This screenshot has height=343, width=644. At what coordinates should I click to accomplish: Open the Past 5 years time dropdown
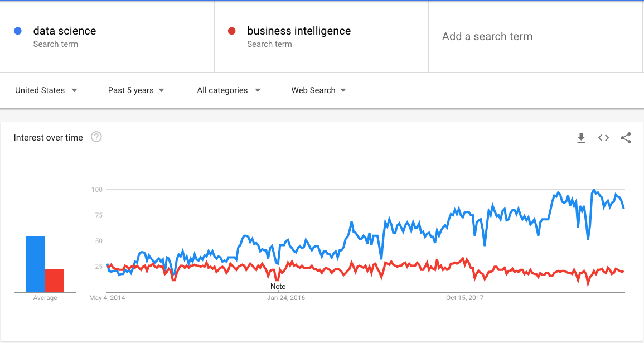[x=136, y=90]
